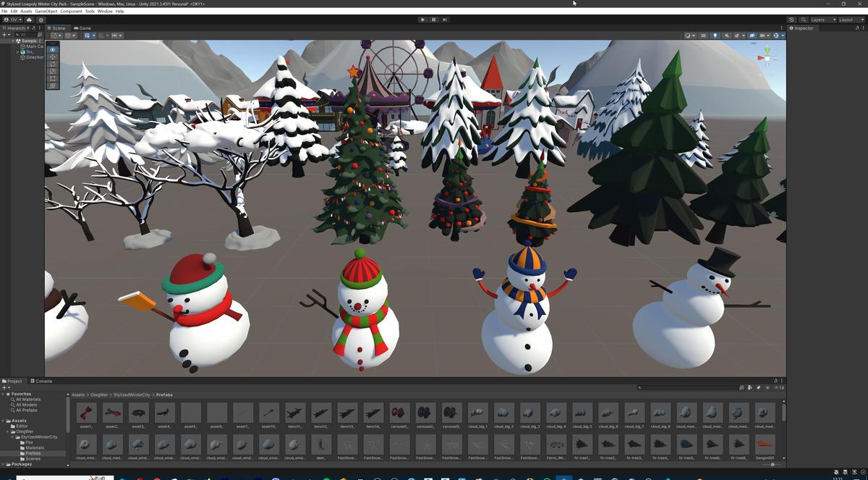
Task: Open the Assets menu
Action: pos(26,12)
